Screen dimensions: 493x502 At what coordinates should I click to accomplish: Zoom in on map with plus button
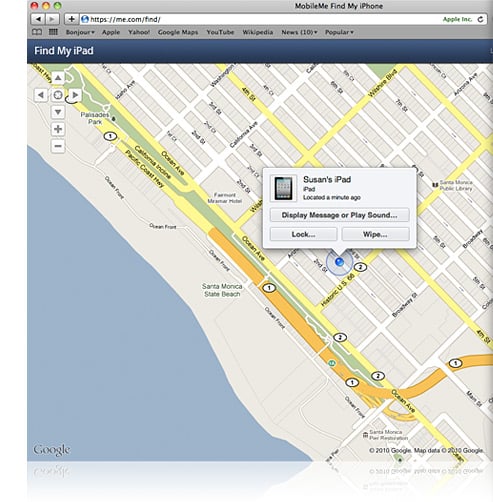tap(58, 129)
